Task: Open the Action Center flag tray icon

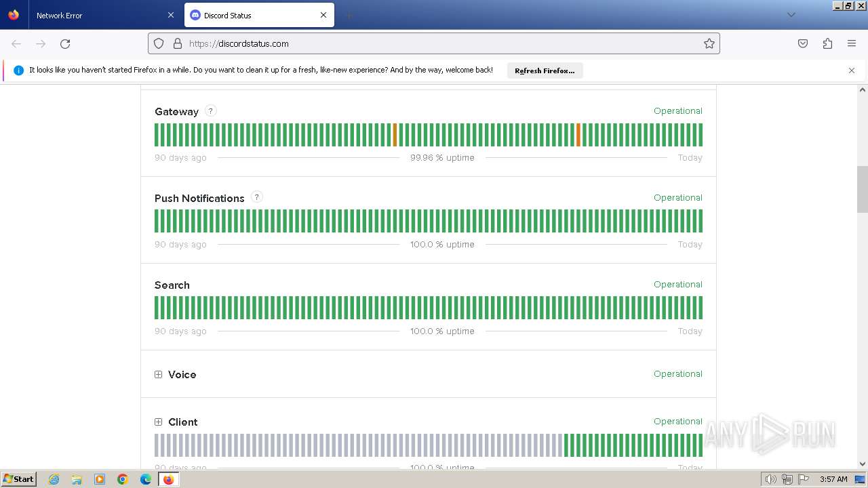Action: pyautogui.click(x=803, y=479)
